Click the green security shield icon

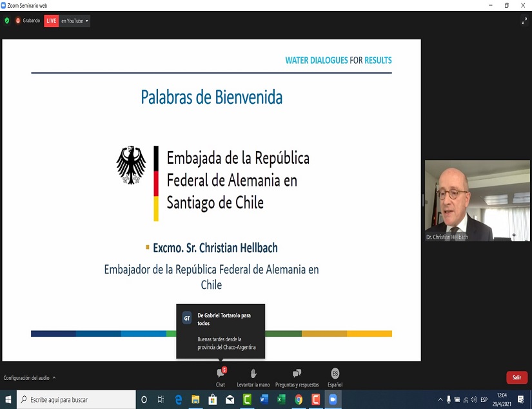[7, 21]
